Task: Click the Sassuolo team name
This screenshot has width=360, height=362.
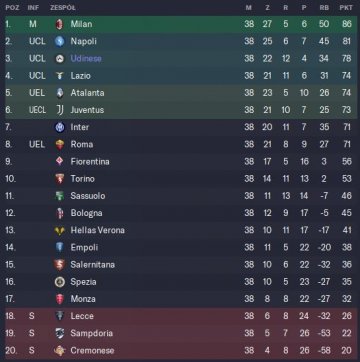Action: [88, 196]
